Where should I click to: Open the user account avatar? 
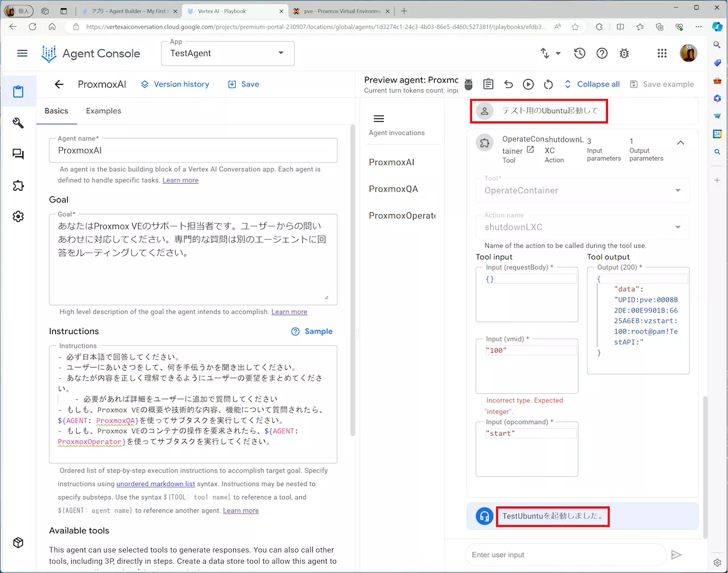(689, 53)
